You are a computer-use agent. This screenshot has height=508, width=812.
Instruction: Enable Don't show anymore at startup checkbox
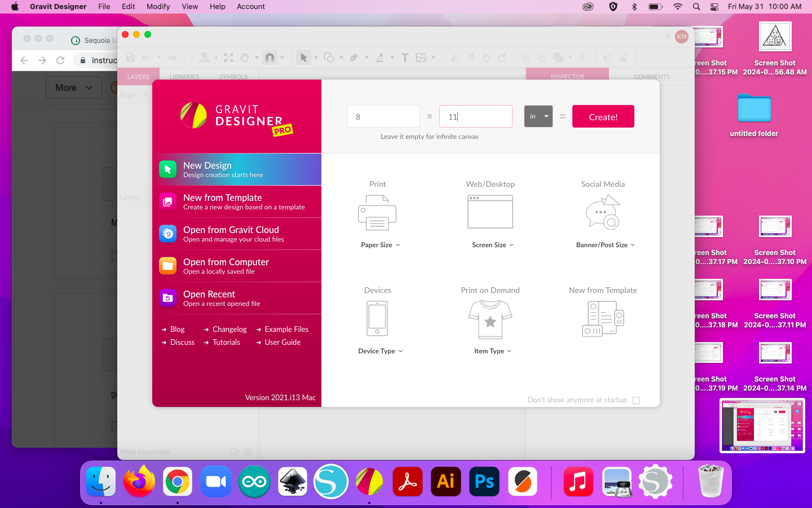pyautogui.click(x=636, y=400)
